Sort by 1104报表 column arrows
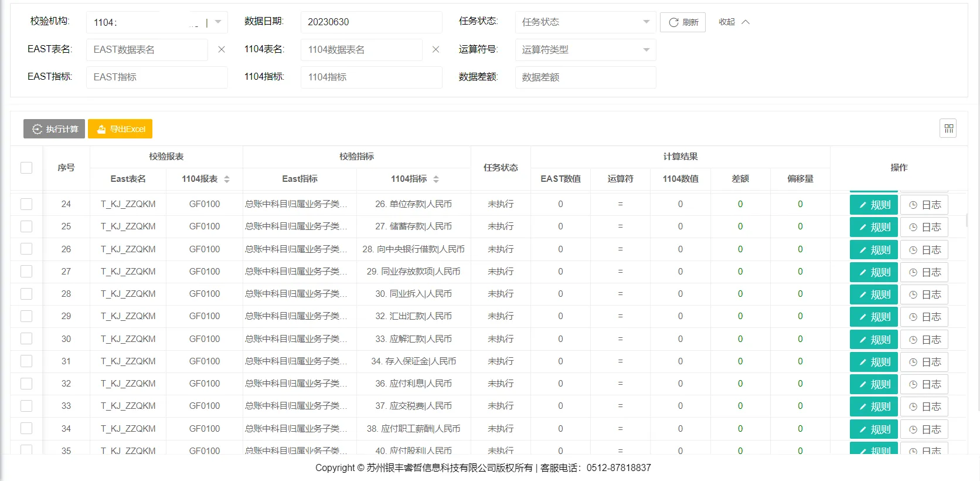The image size is (980, 481). click(227, 179)
